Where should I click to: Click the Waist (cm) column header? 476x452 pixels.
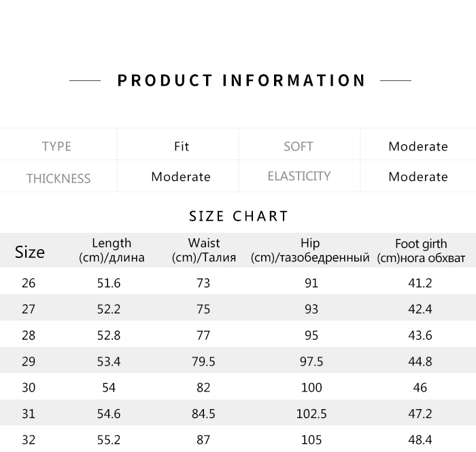coord(204,250)
